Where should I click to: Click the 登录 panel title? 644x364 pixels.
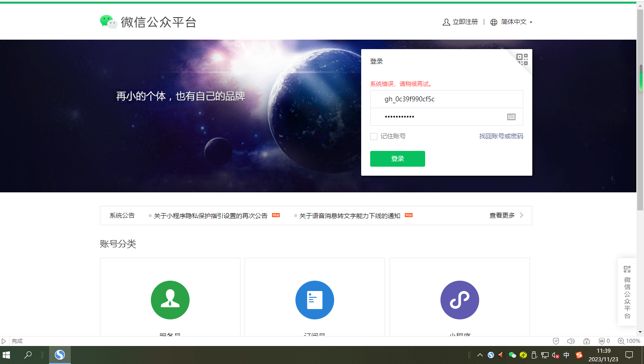[376, 61]
